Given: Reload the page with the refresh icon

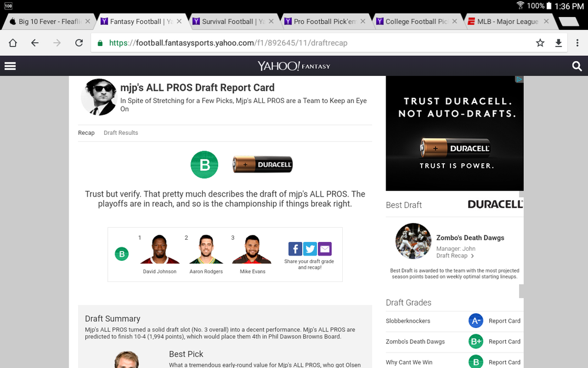Looking at the screenshot, I should (79, 43).
